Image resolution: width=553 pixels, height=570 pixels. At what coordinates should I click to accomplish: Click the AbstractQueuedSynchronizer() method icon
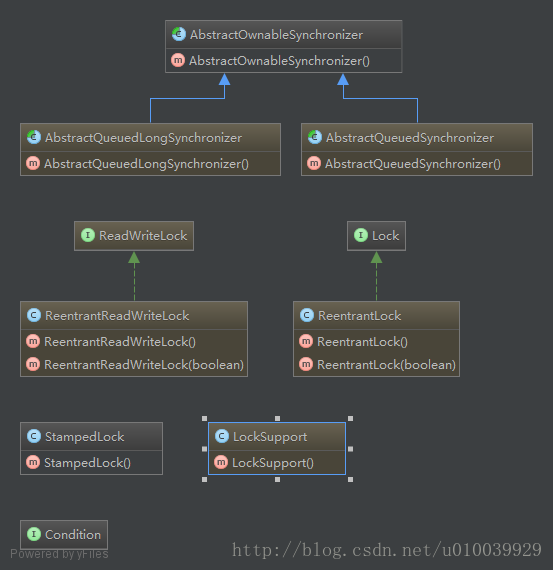[x=314, y=163]
